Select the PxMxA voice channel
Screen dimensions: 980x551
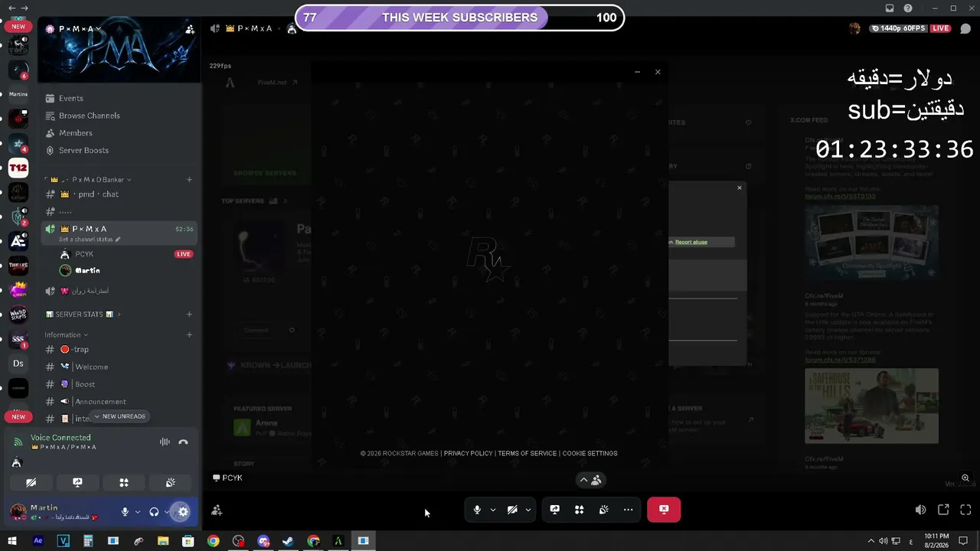[x=119, y=233]
